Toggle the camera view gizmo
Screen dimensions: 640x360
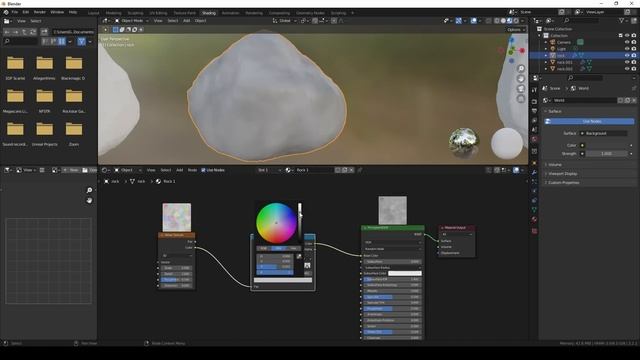(x=521, y=89)
